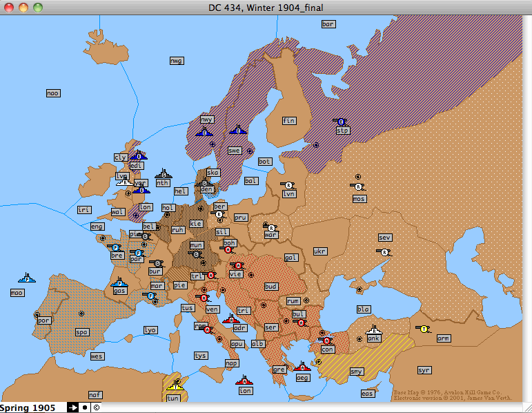532x413 pixels.
Task: Select the Austrian fleet above adr label
Action: 231,319
